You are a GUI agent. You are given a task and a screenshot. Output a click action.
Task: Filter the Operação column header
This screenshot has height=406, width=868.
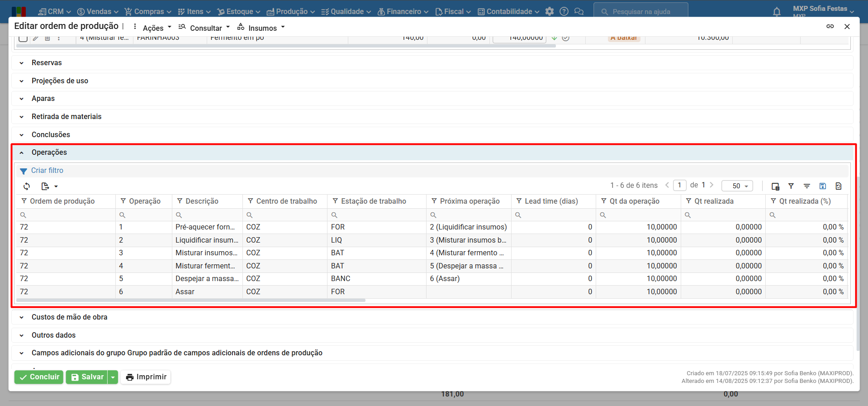(123, 201)
